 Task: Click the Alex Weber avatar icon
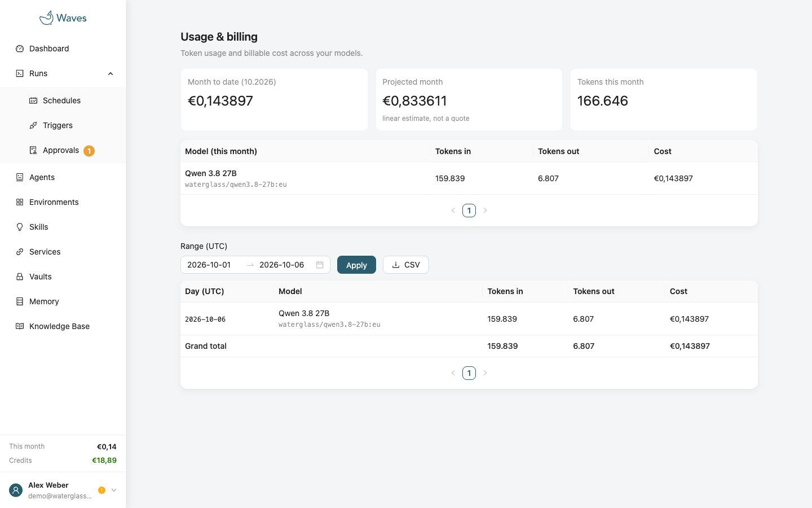coord(16,491)
